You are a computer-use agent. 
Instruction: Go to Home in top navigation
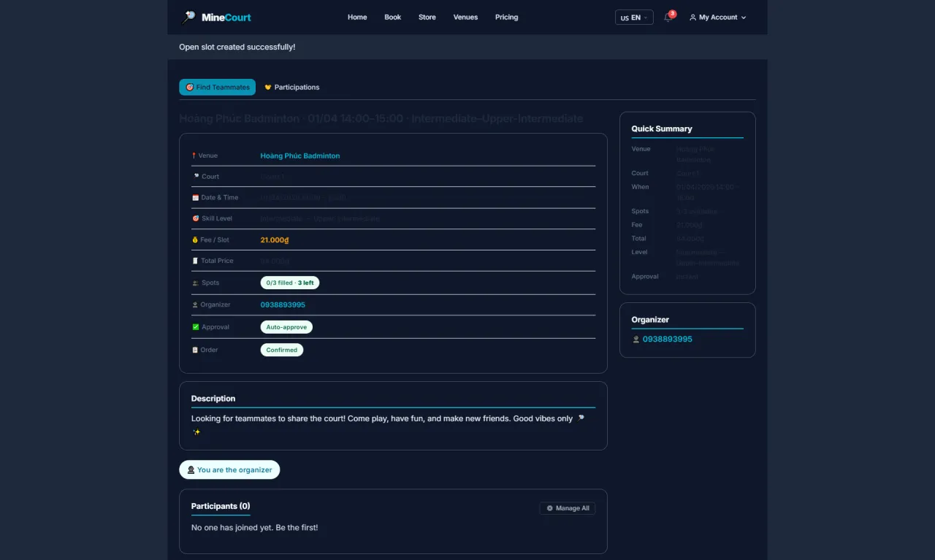pos(357,18)
